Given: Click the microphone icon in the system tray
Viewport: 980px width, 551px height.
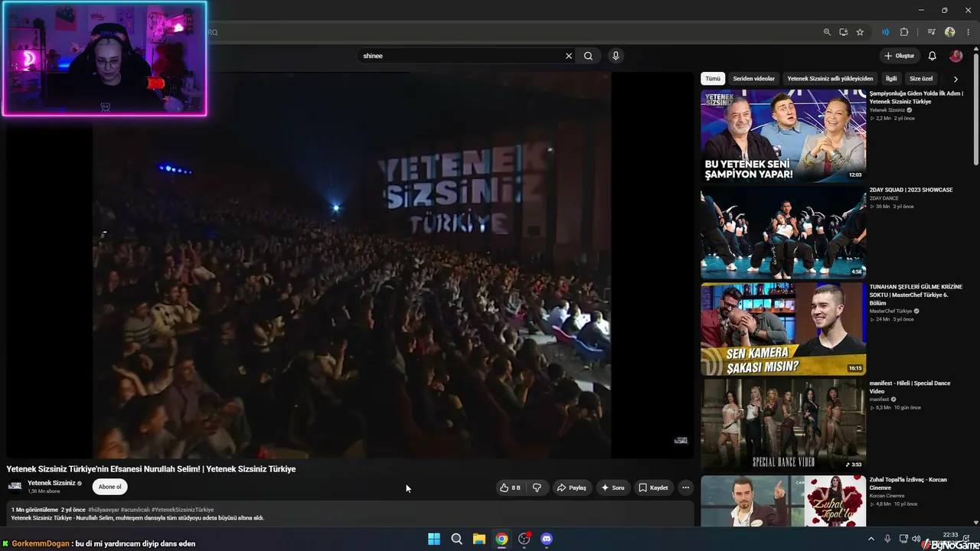Looking at the screenshot, I should tap(887, 539).
